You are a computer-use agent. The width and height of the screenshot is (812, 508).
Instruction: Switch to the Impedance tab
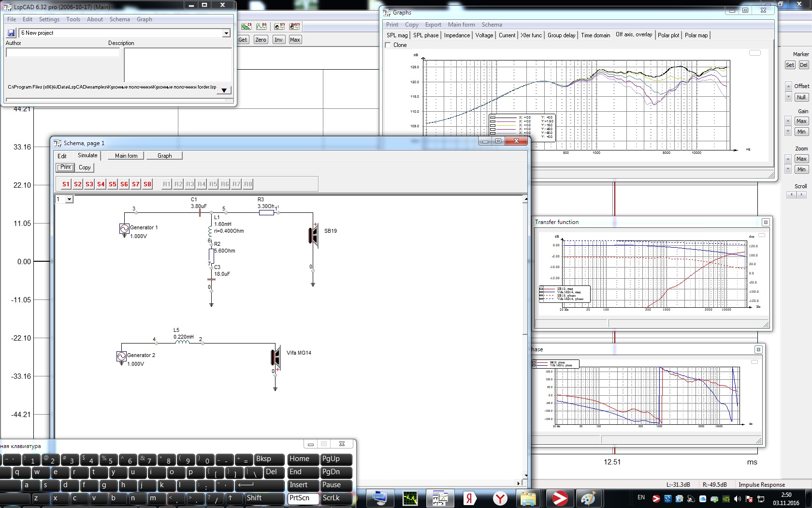coord(457,35)
